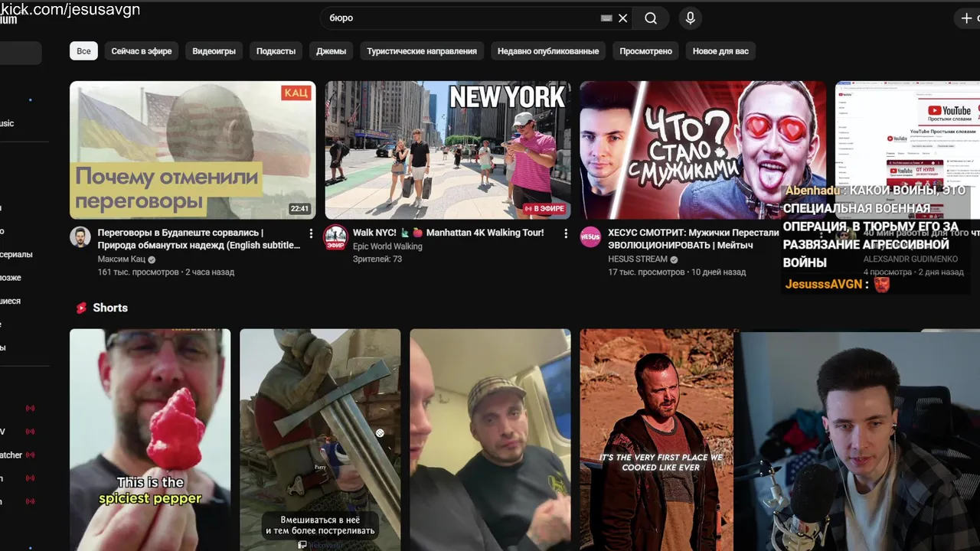Select the Видеоигры filter chip
The image size is (980, 551).
pos(214,51)
